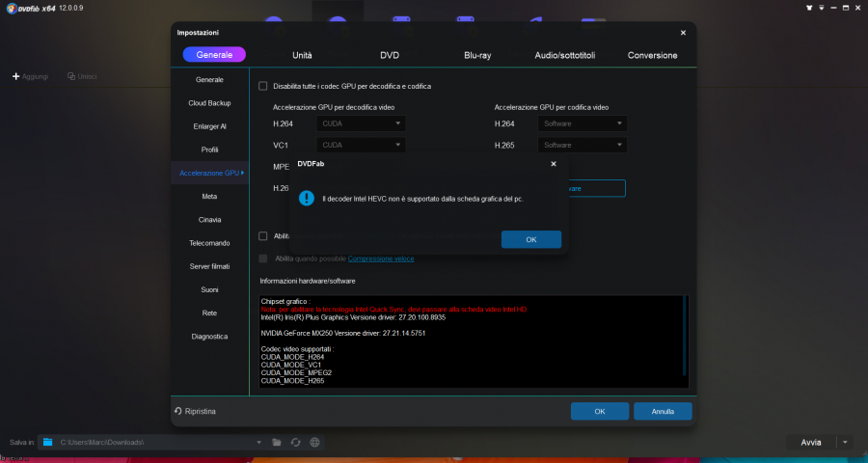
Task: Select Enlarger AI in the sidebar
Action: 210,126
